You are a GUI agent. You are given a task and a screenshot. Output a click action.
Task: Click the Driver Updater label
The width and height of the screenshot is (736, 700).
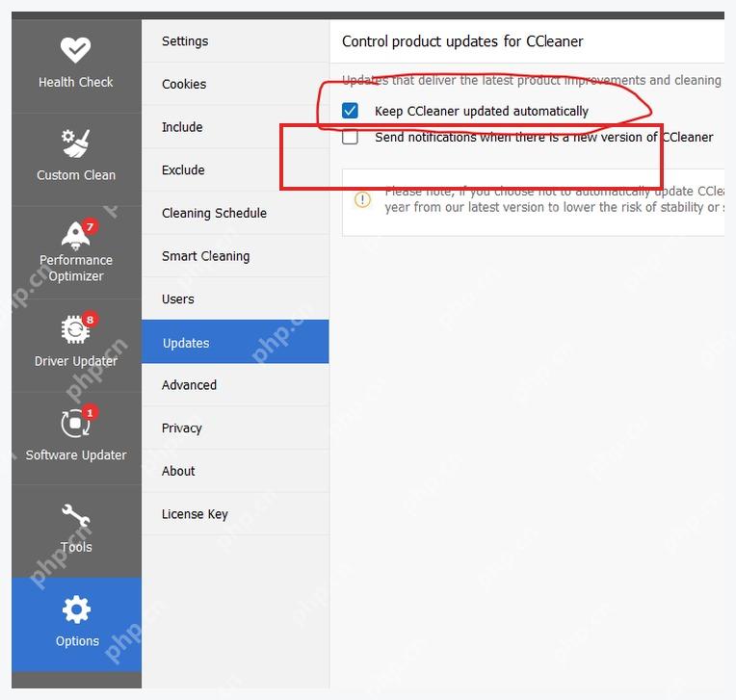tap(76, 361)
